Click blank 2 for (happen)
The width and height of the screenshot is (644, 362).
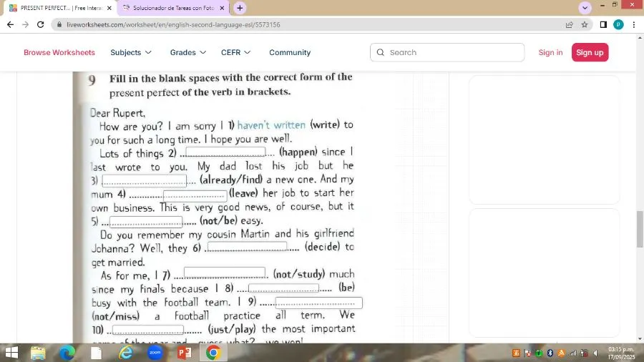[x=225, y=152]
